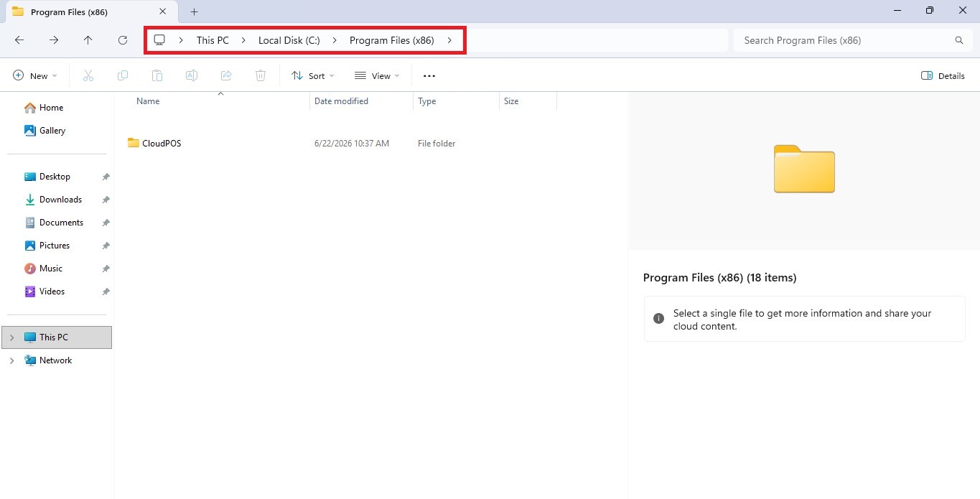This screenshot has width=980, height=499.
Task: Open the View layout dropdown
Action: (377, 75)
